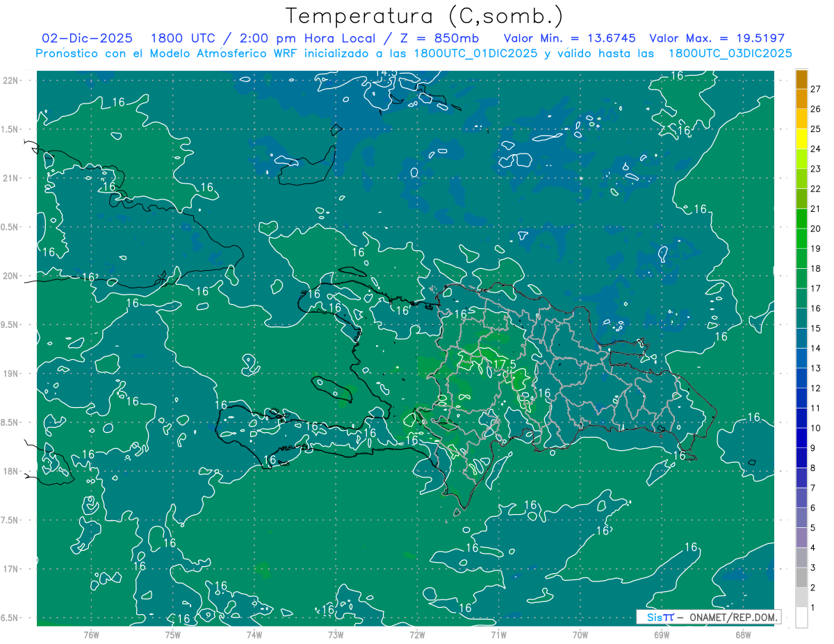Click the '21N' latitude axis label
The image size is (834, 644).
10,178
